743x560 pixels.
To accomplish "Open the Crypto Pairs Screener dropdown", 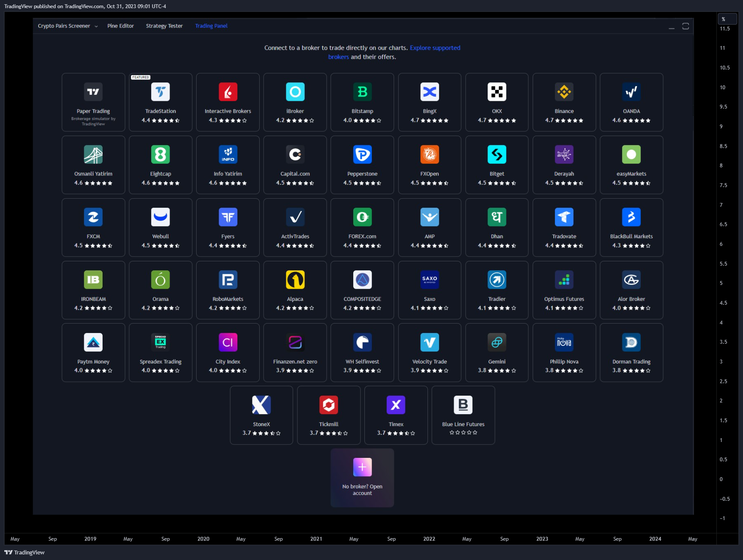I will click(68, 26).
